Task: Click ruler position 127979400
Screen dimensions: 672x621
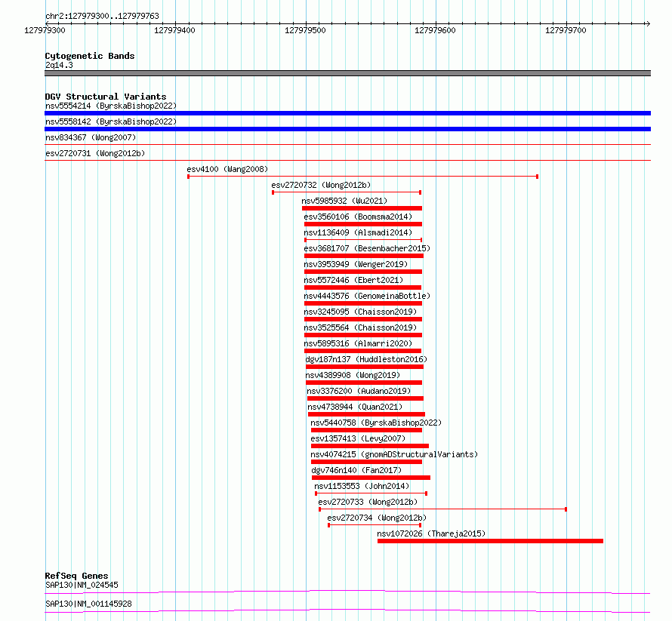Action: coord(175,30)
